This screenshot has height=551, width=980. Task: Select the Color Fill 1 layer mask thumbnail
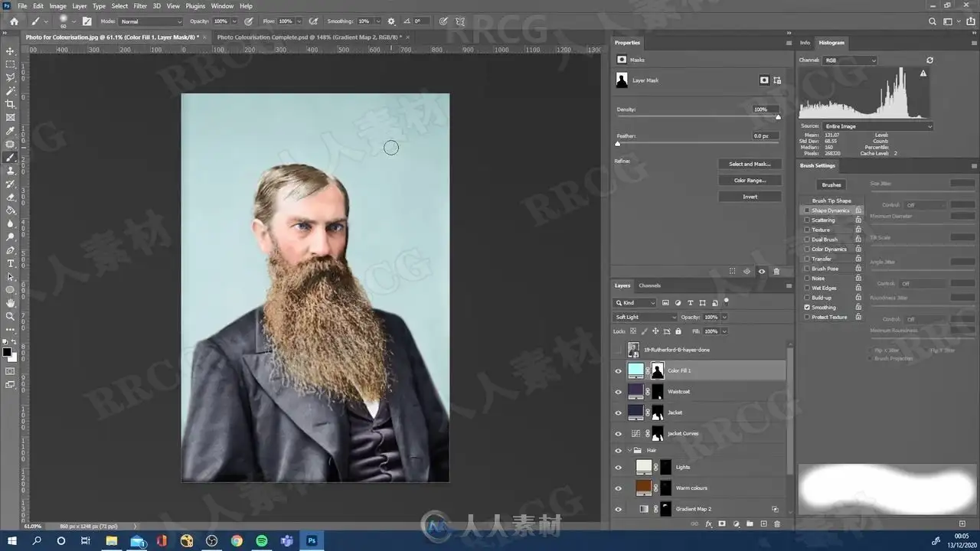coord(658,370)
